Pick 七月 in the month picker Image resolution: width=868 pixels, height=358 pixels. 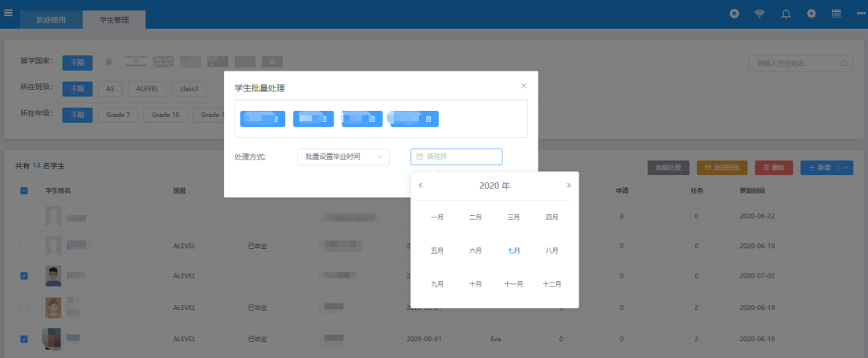tap(514, 250)
